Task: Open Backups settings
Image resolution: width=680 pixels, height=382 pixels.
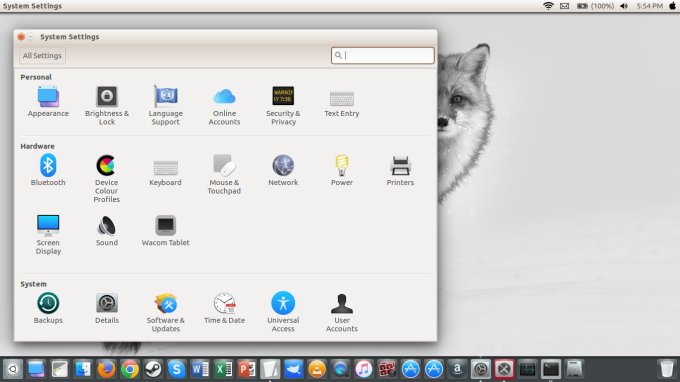Action: [48, 308]
